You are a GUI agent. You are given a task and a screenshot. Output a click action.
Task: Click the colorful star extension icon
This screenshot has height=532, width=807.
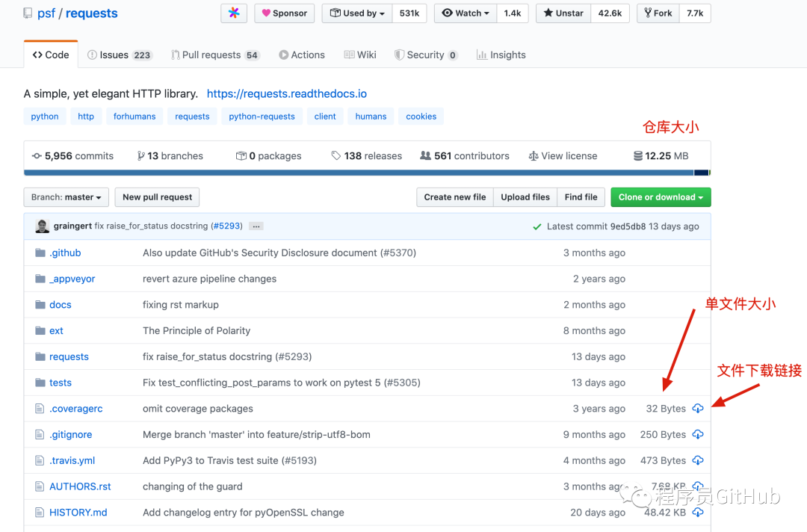click(234, 13)
